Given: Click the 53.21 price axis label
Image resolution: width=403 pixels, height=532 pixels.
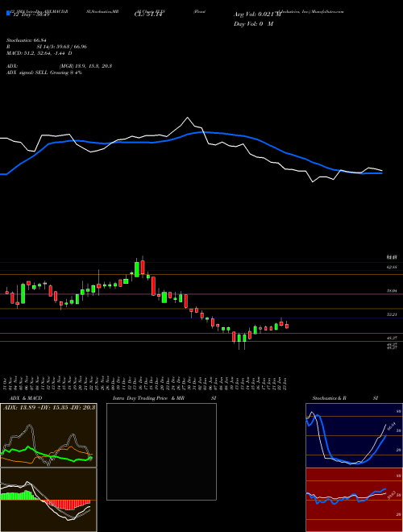Looking at the screenshot, I should point(393,315).
